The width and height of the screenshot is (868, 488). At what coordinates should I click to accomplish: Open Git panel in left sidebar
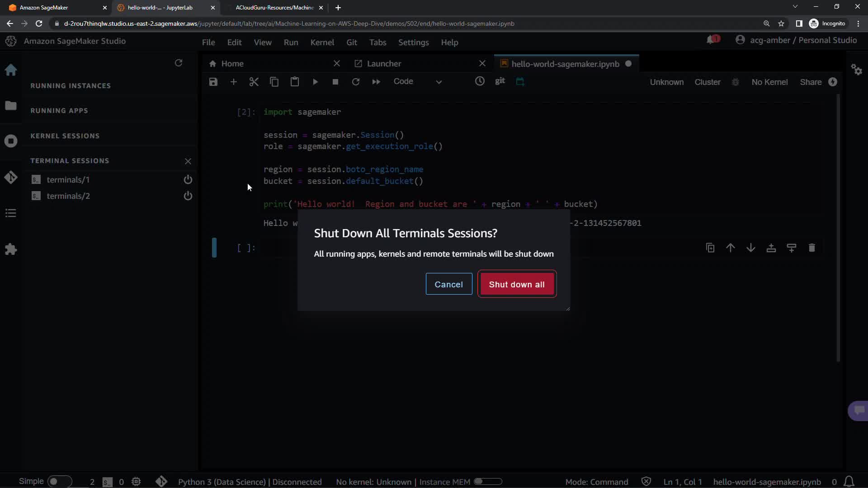11,178
